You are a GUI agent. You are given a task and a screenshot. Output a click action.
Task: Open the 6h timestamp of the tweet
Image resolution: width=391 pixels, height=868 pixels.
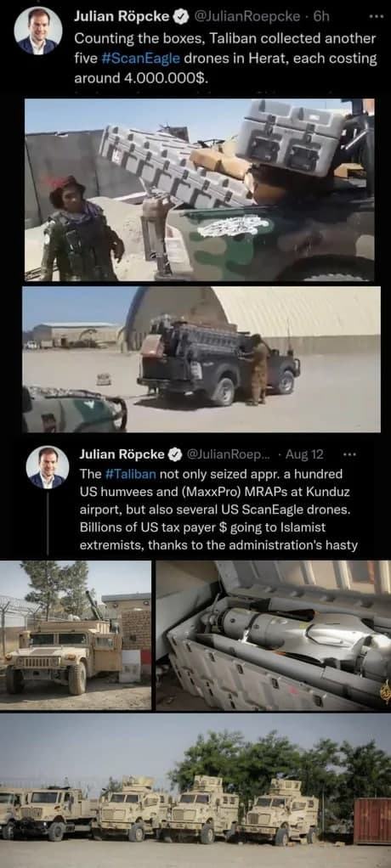pyautogui.click(x=322, y=17)
